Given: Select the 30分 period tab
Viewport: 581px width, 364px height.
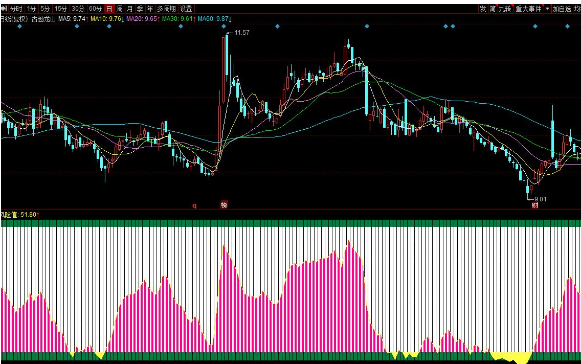Looking at the screenshot, I should pos(78,9).
